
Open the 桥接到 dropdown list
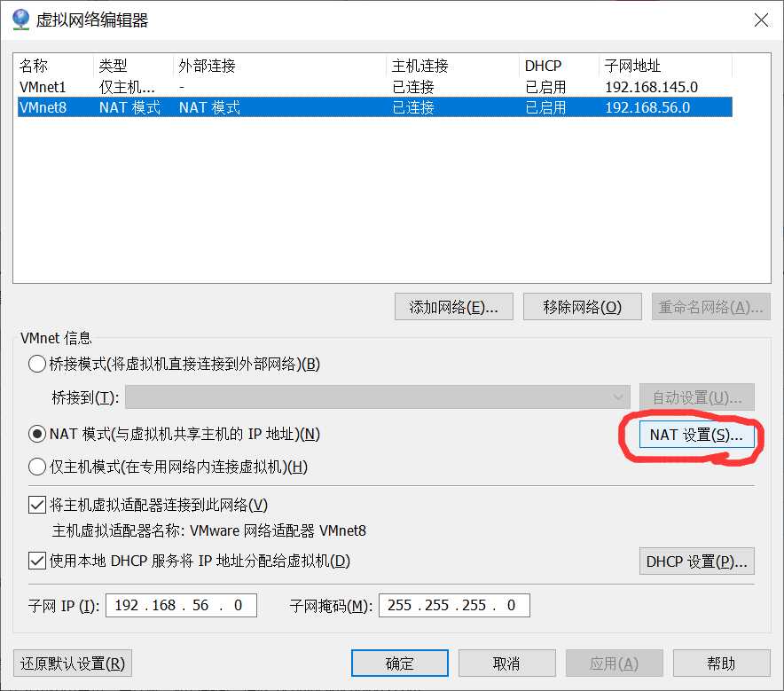coord(378,397)
